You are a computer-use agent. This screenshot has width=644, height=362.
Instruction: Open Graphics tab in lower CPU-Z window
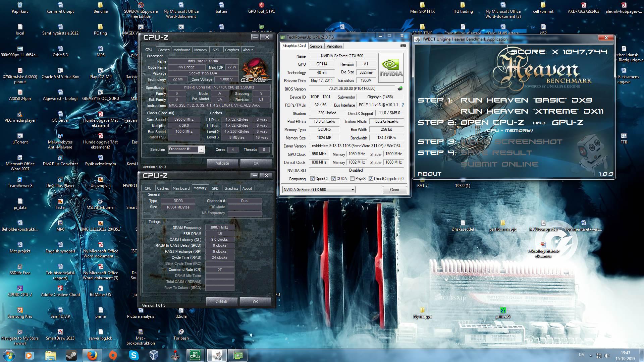tap(231, 188)
